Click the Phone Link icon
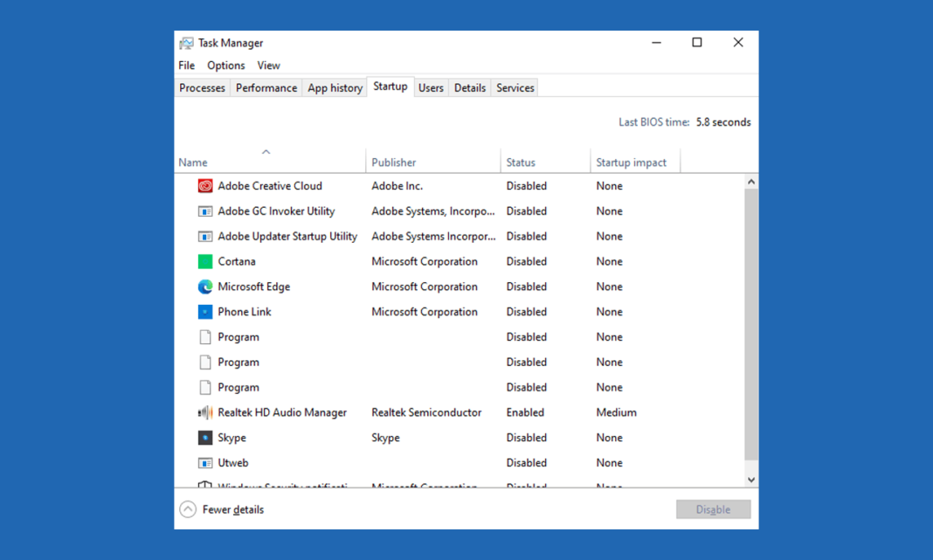933x560 pixels. (x=204, y=312)
